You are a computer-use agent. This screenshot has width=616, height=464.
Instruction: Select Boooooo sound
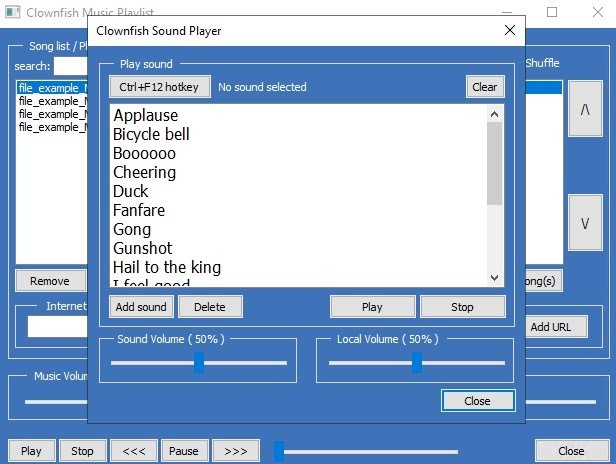(300, 154)
